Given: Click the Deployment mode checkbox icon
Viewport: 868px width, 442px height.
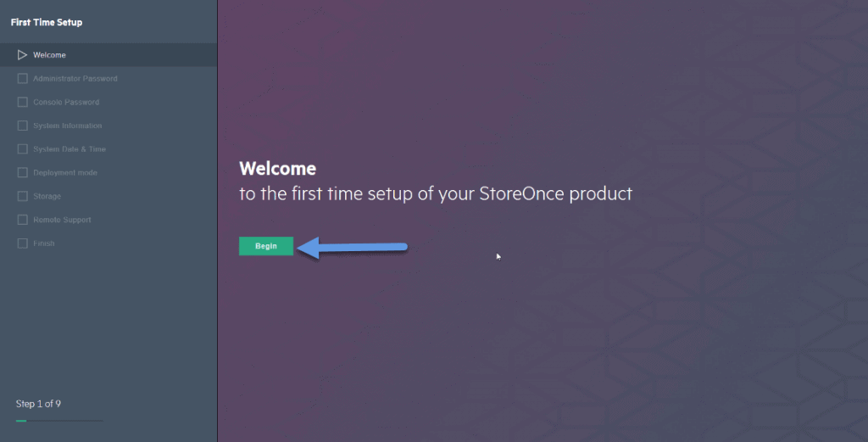Looking at the screenshot, I should (23, 173).
